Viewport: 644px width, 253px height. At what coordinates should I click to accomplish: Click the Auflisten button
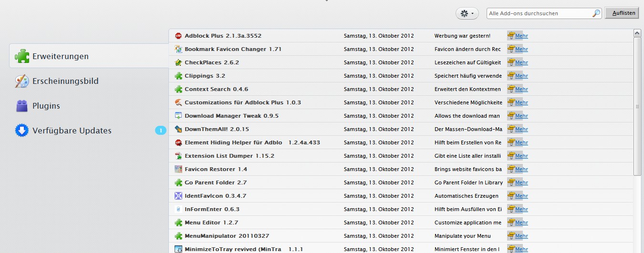coord(622,13)
